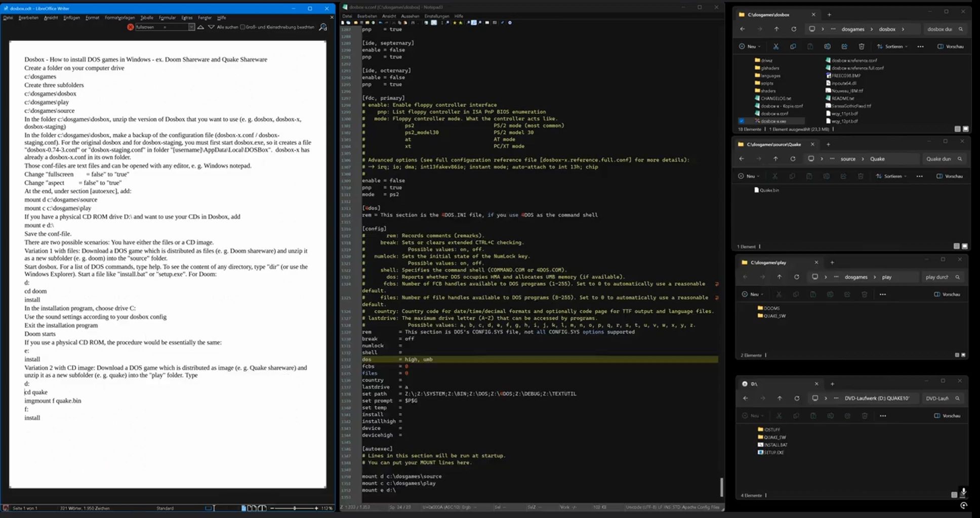Toggle match case checkbox in Writer find bar
The height and width of the screenshot is (518, 980).
[242, 27]
